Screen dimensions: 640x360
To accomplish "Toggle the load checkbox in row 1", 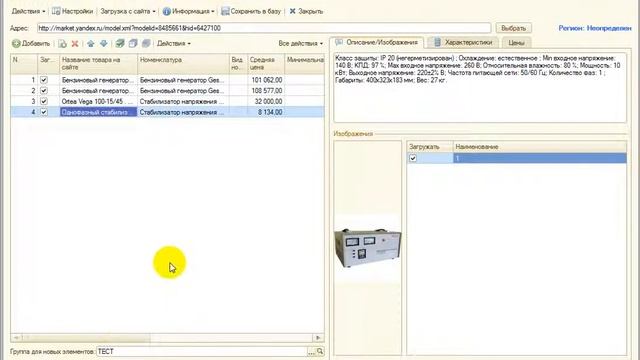I will tap(44, 80).
